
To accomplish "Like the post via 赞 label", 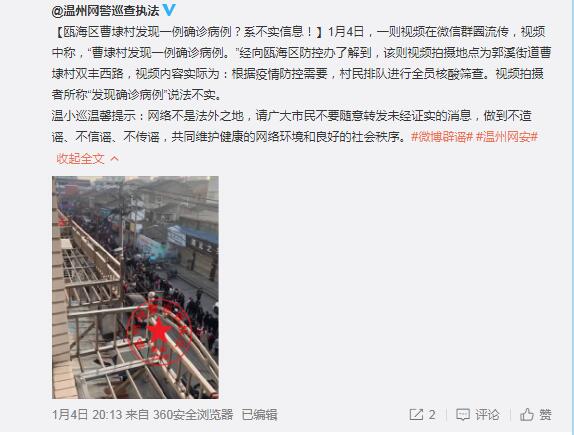I will point(545,414).
